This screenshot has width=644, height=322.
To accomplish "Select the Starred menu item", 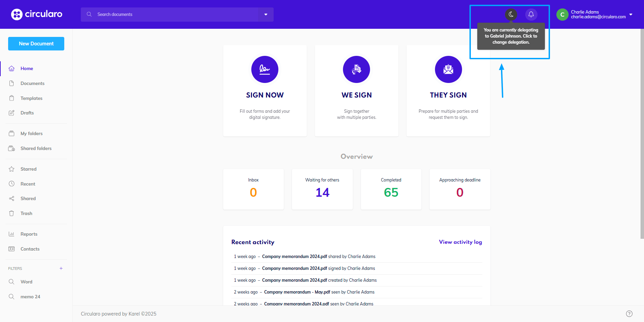I will pyautogui.click(x=28, y=169).
